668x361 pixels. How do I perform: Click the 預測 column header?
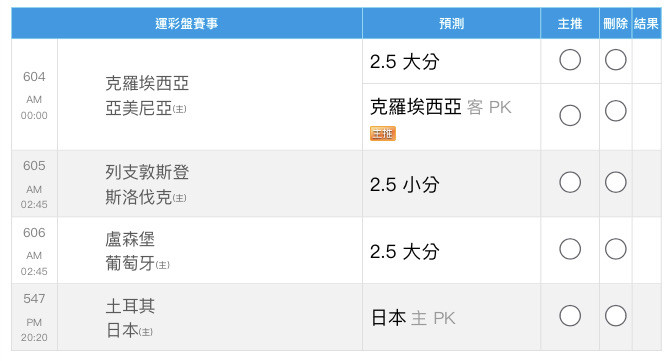[x=451, y=23]
